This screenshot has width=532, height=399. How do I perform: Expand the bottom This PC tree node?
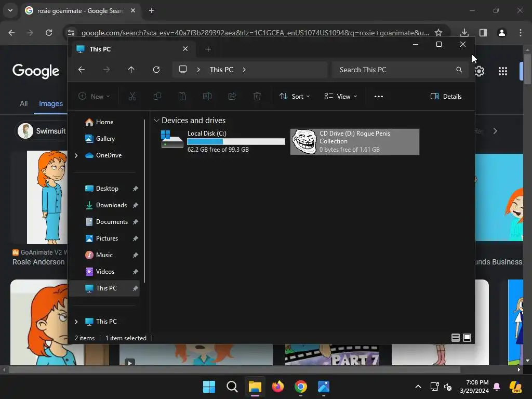[76, 321]
